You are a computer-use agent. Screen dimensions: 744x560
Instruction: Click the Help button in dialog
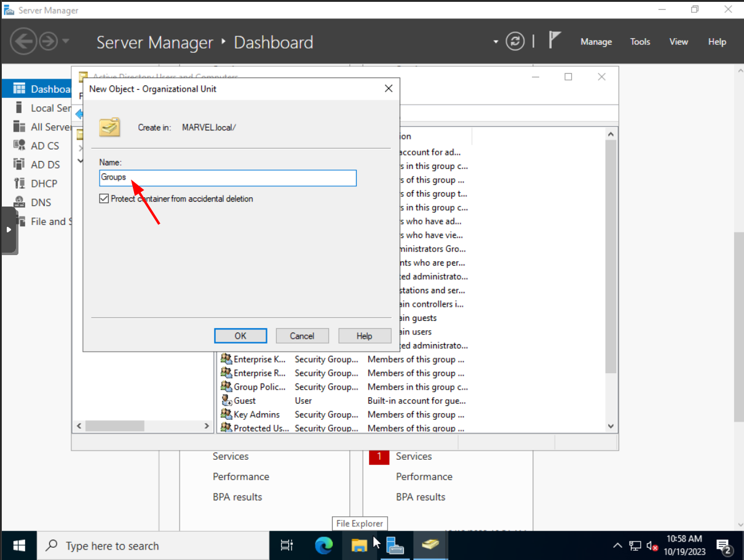tap(364, 336)
